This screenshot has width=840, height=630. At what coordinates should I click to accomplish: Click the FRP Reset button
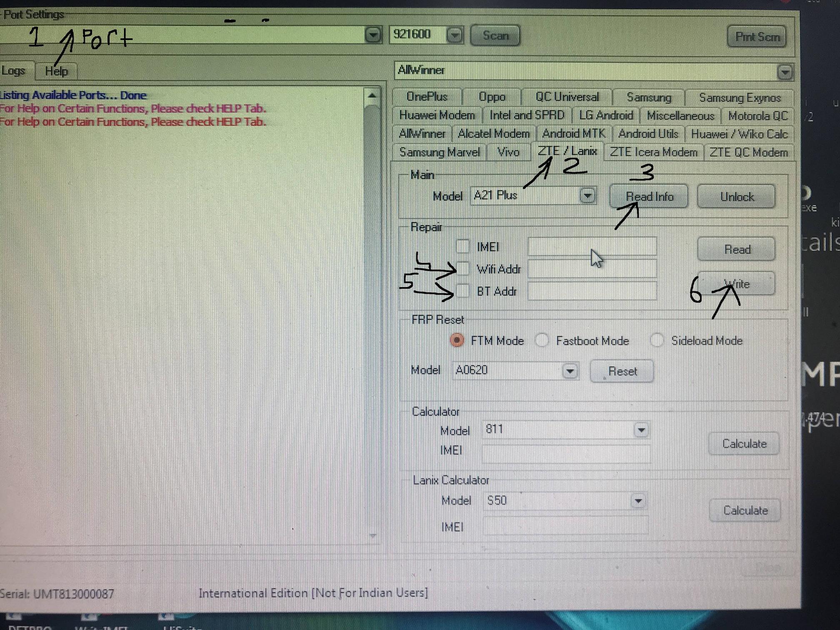coord(622,371)
